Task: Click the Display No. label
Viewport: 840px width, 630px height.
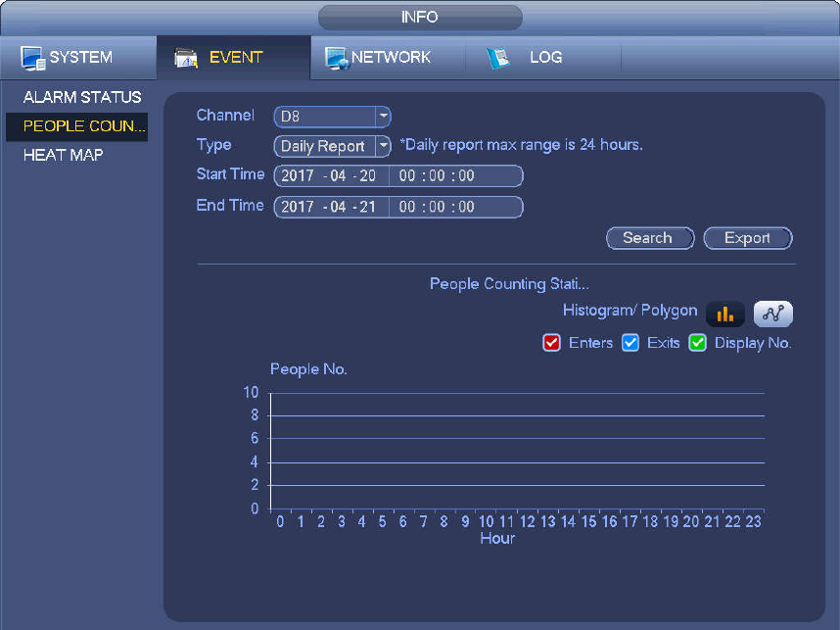Action: pos(753,343)
